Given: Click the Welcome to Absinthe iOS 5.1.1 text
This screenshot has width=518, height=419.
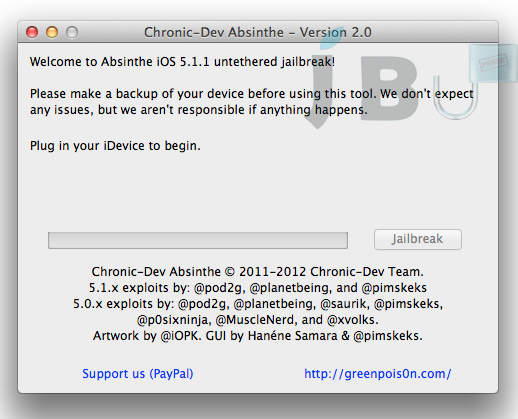Looking at the screenshot, I should coord(182,62).
